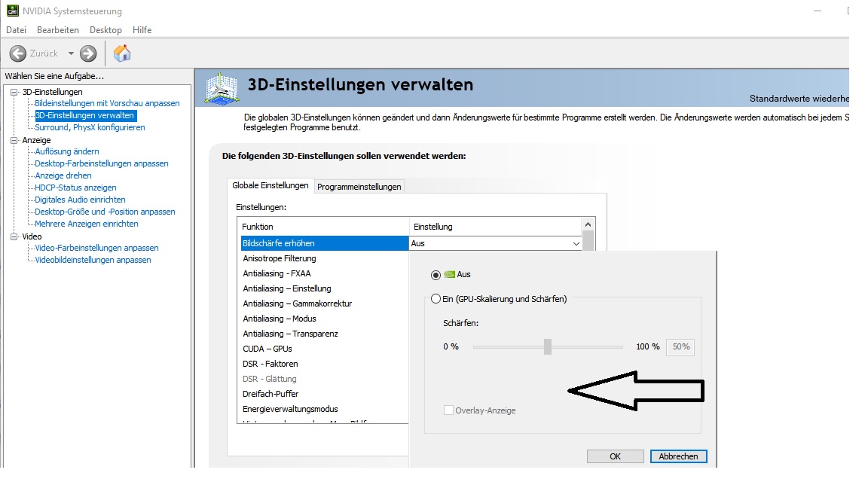
Task: Select the Aus radio button
Action: [x=436, y=275]
